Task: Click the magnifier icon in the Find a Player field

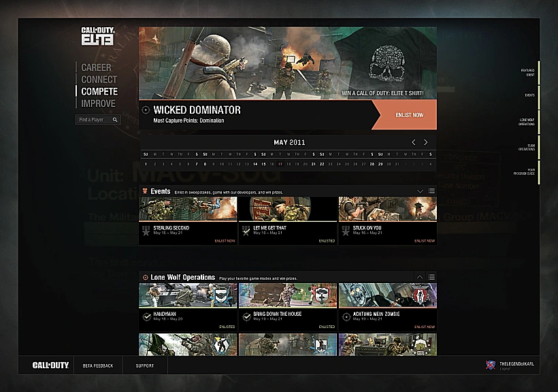Action: click(115, 119)
